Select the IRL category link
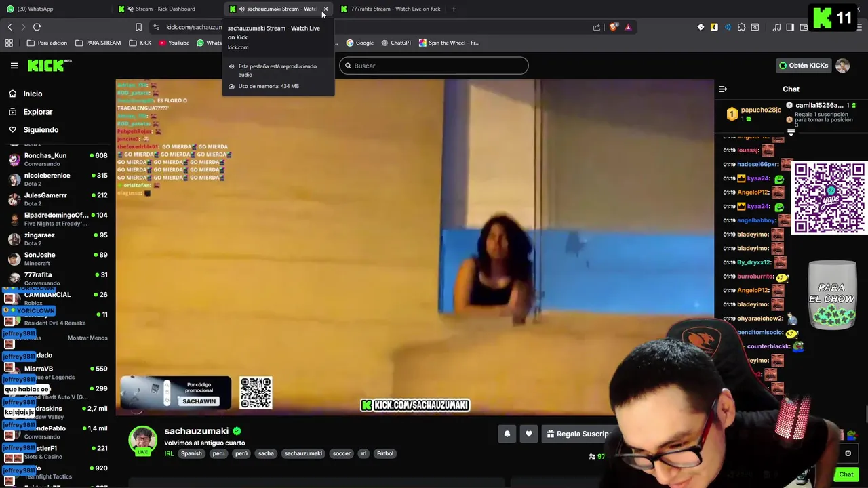868x488 pixels. click(169, 453)
